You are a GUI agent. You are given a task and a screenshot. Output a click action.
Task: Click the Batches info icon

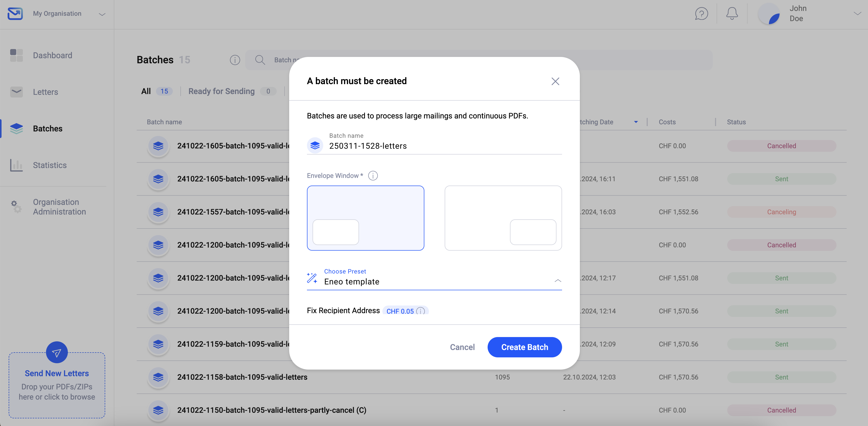click(235, 60)
